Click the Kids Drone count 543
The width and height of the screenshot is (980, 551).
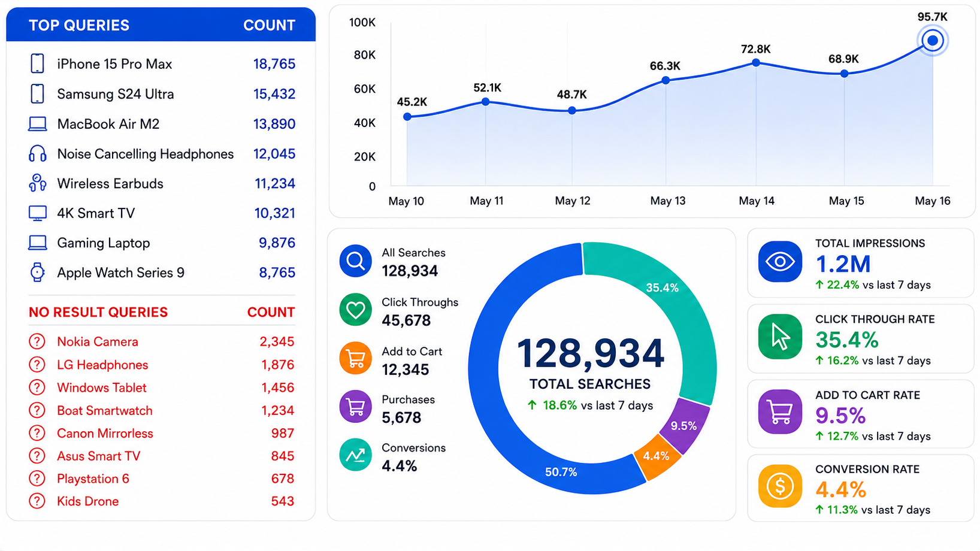(x=282, y=501)
